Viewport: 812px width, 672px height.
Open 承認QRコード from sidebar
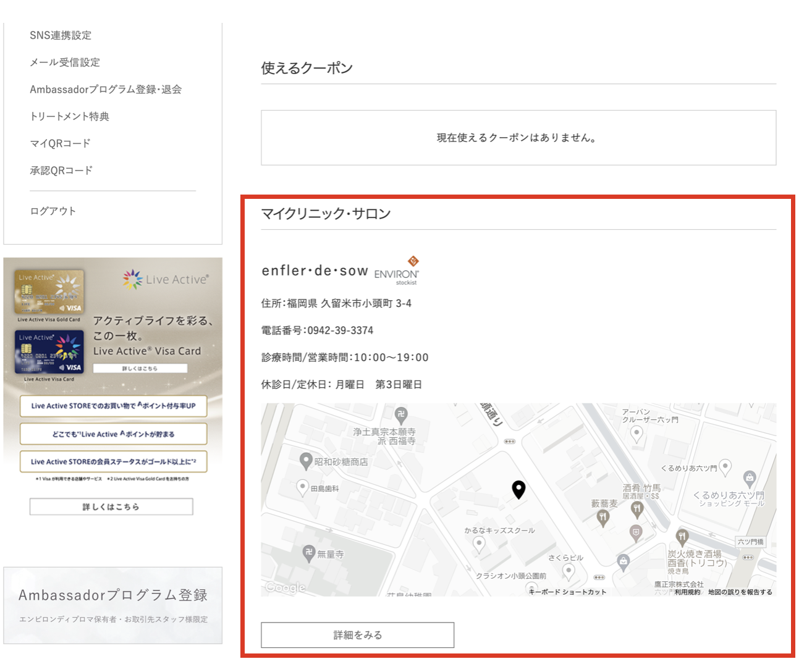61,170
